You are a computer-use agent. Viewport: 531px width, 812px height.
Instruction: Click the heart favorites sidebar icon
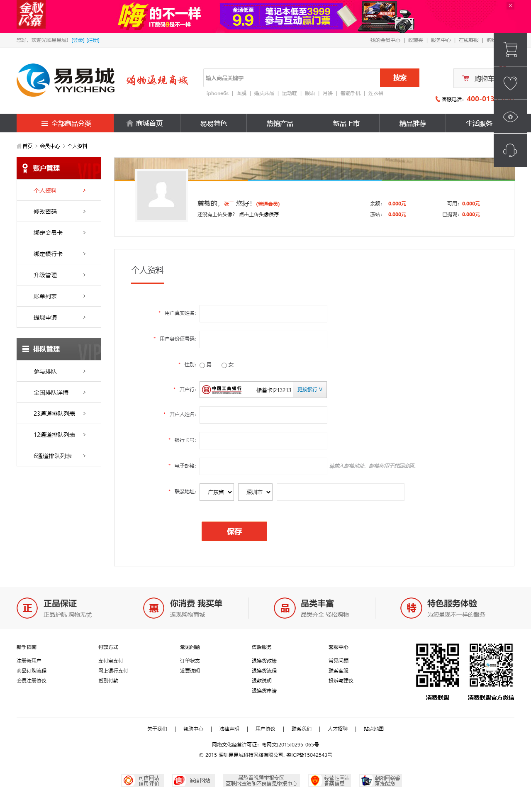click(510, 83)
